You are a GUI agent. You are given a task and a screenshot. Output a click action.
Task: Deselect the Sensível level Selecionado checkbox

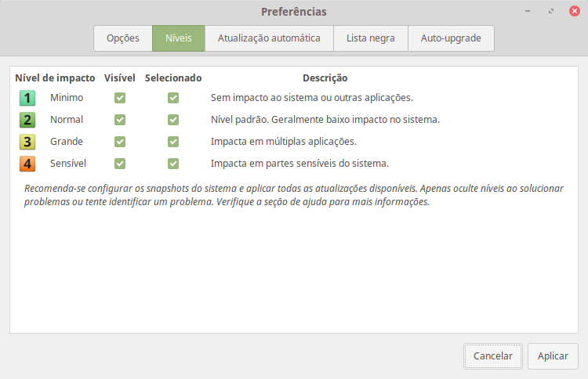(x=173, y=164)
